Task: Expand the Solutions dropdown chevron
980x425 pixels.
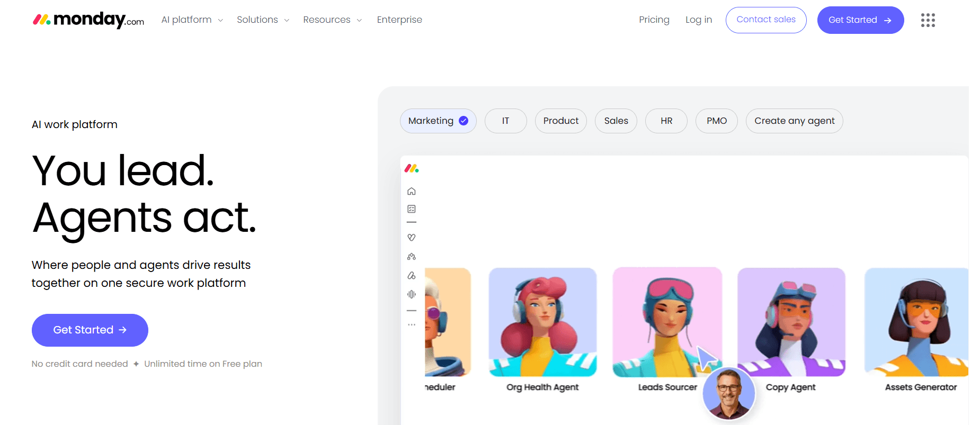Action: [x=287, y=20]
